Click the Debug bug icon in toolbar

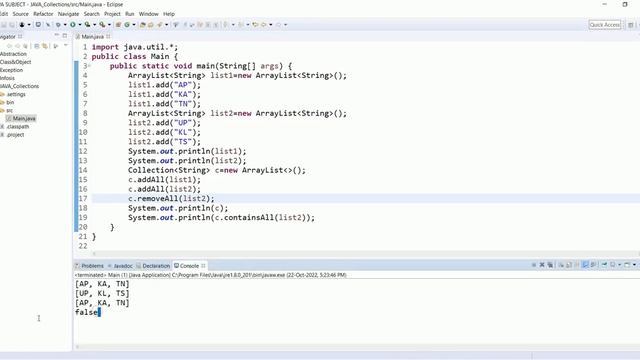[x=58, y=25]
